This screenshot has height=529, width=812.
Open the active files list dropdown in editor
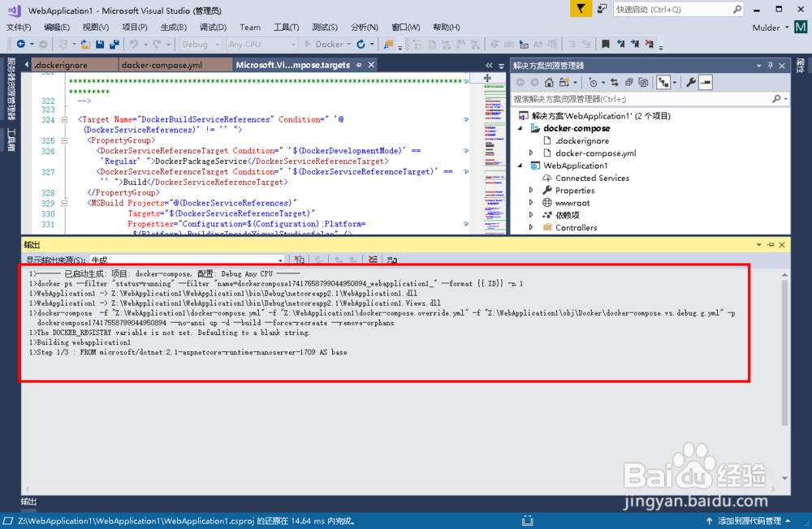(501, 66)
